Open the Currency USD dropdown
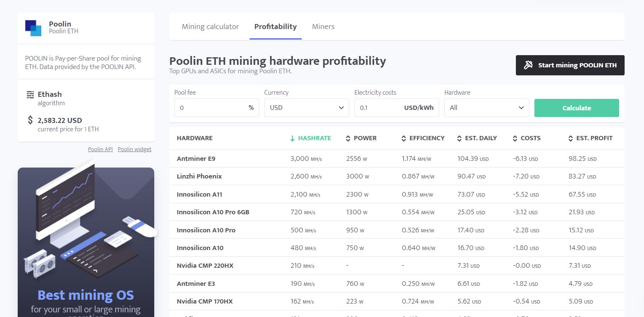The image size is (644, 317). tap(307, 108)
